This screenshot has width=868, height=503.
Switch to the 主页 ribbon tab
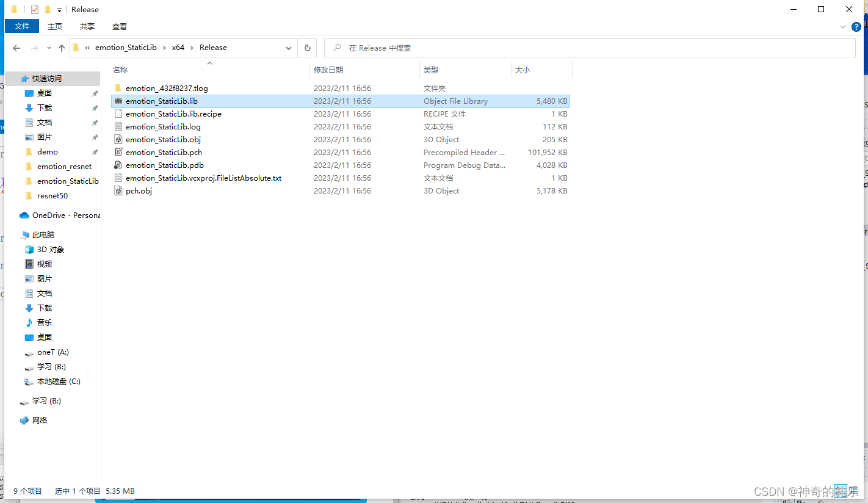click(55, 26)
